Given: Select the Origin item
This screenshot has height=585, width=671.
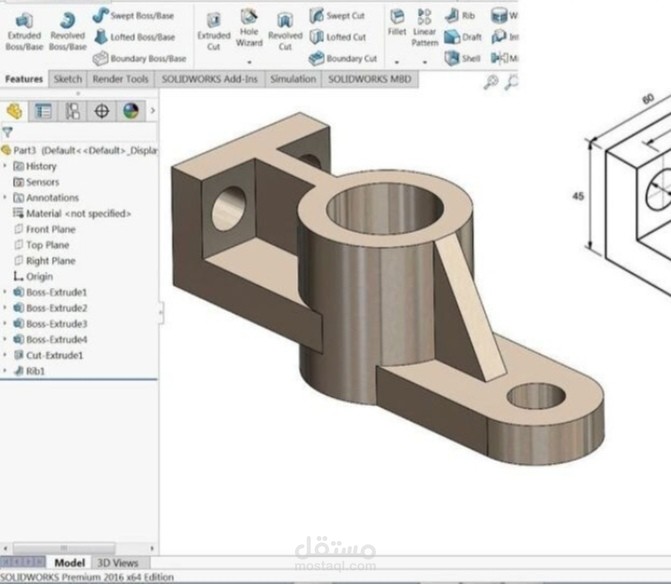Looking at the screenshot, I should click(x=33, y=276).
